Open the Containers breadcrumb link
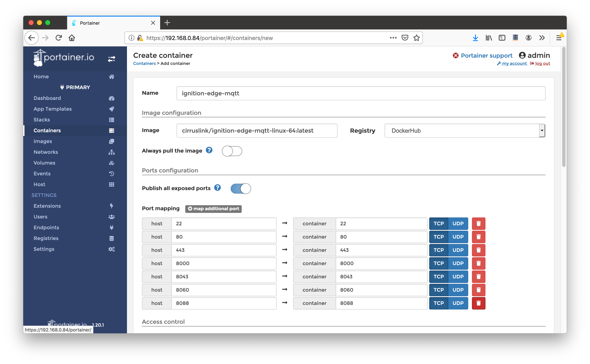Image resolution: width=590 pixels, height=364 pixels. click(144, 64)
